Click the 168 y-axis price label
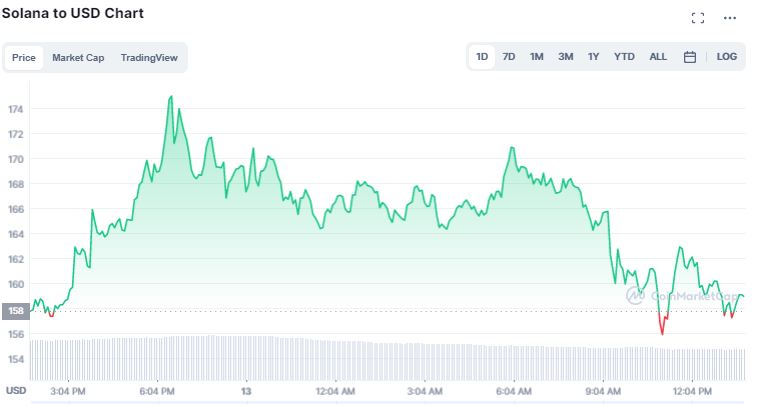This screenshot has width=761, height=404. (x=16, y=184)
